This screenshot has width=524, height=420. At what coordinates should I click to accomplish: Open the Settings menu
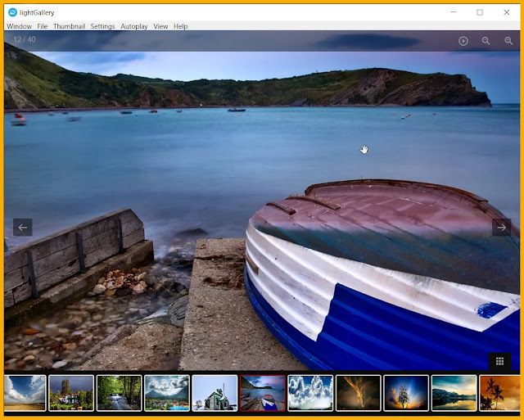[102, 26]
